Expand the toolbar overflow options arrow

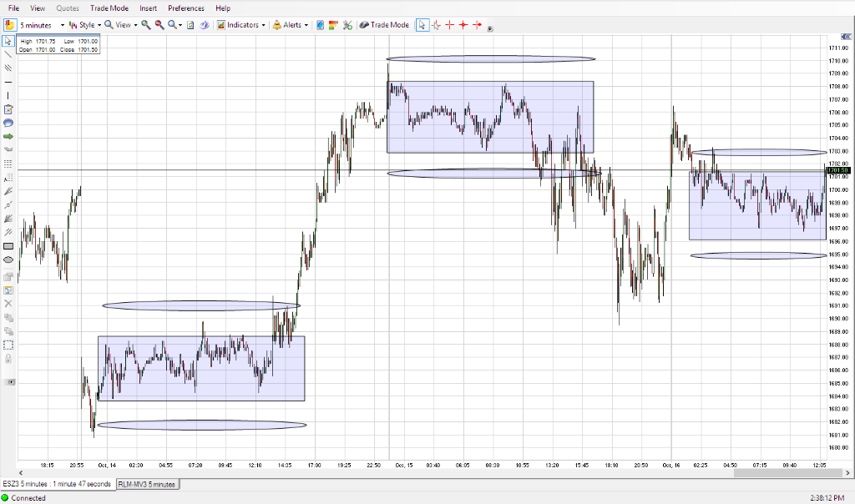[490, 29]
